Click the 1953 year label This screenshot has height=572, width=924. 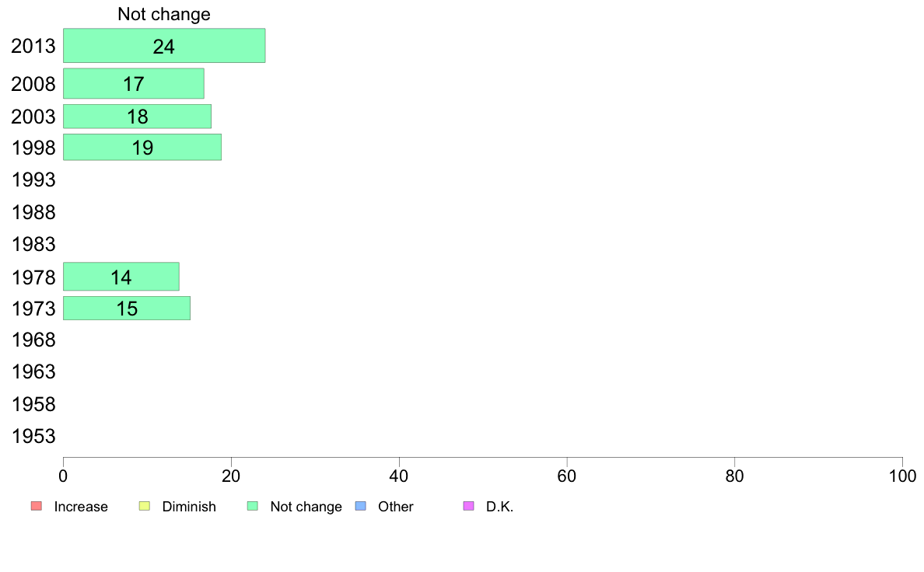33,437
